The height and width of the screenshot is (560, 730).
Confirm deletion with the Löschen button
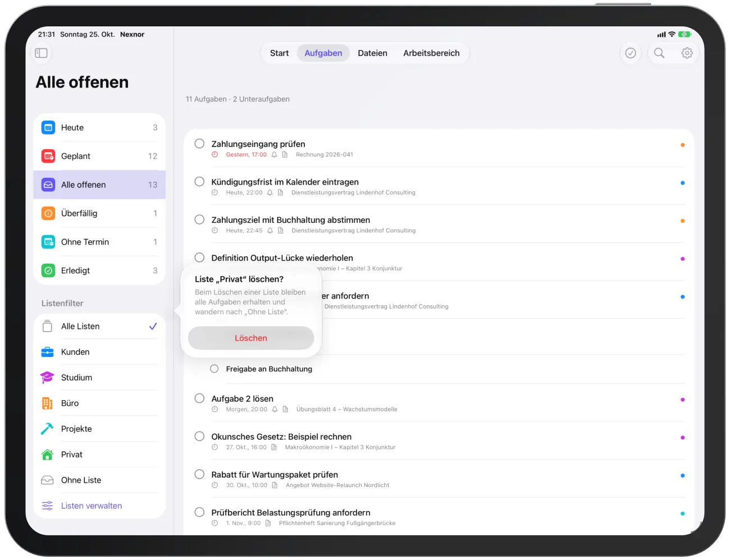(251, 338)
